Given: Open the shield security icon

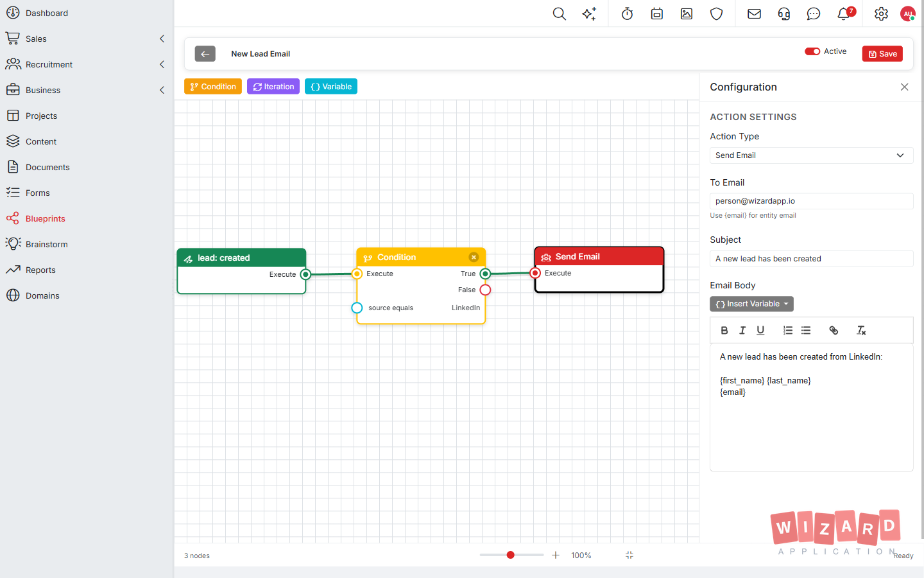Looking at the screenshot, I should 717,13.
